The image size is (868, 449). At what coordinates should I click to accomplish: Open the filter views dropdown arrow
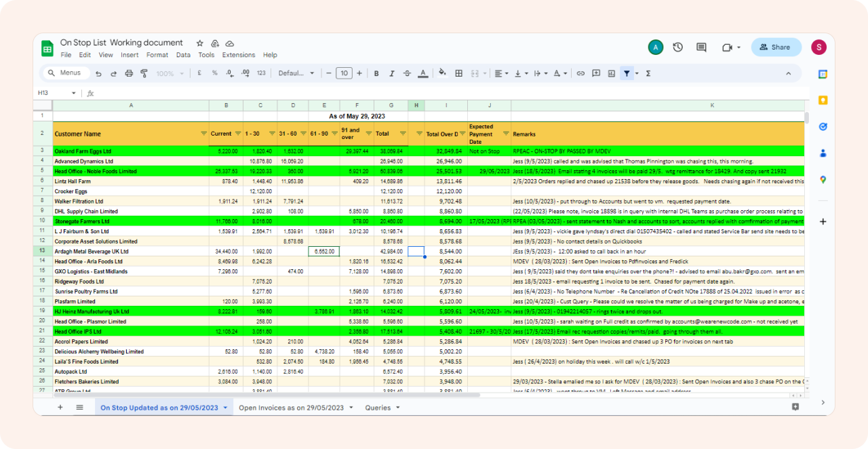(x=636, y=73)
